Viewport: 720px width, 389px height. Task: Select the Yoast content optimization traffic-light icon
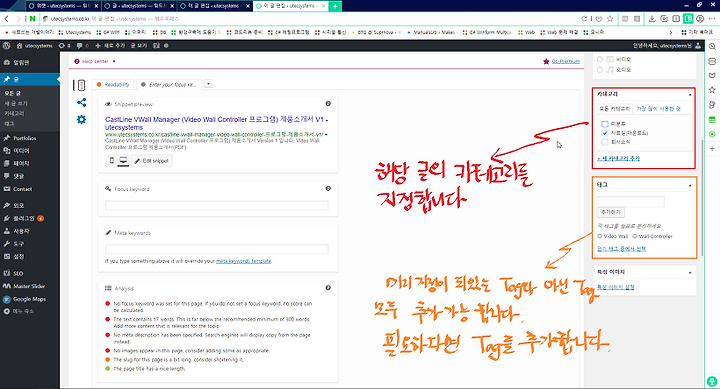pos(81,85)
